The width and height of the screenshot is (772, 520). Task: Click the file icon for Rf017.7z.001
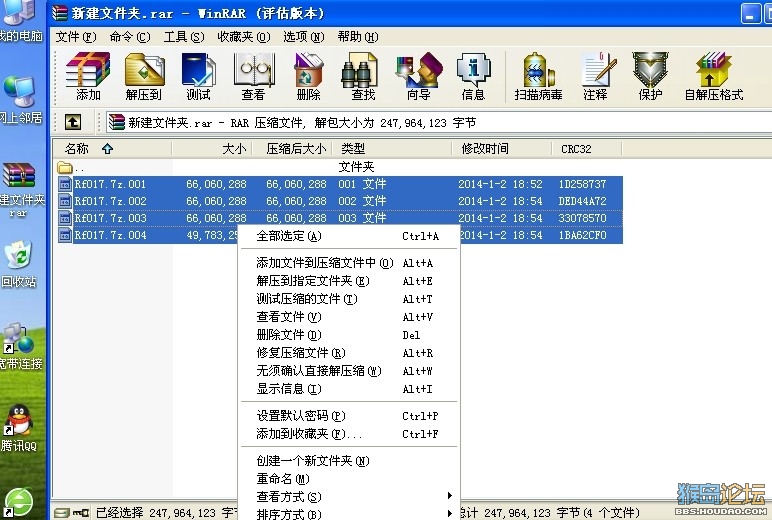pos(64,184)
